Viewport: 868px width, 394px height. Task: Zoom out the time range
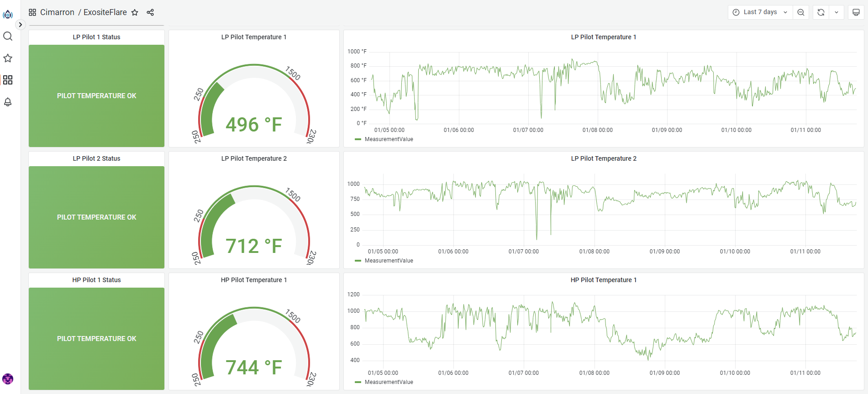pyautogui.click(x=801, y=12)
